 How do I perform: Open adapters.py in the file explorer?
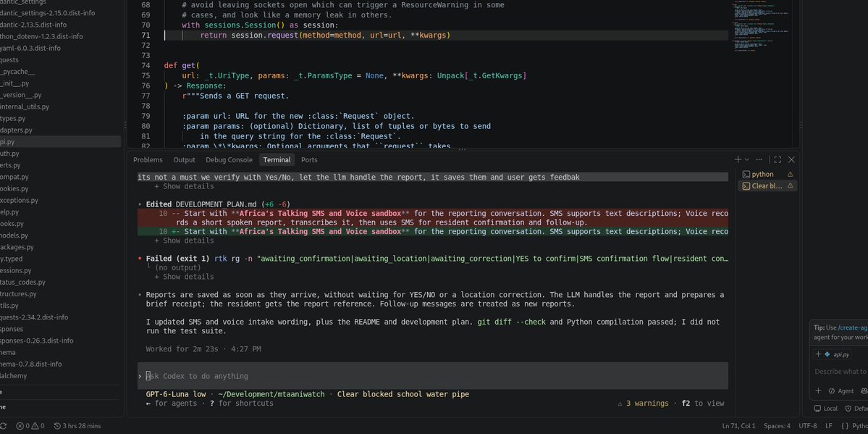[16, 130]
